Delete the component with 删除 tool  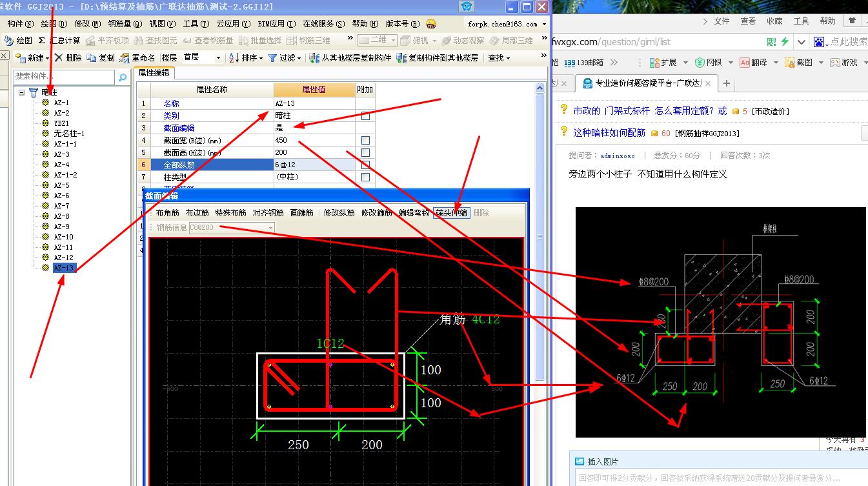tap(68, 57)
